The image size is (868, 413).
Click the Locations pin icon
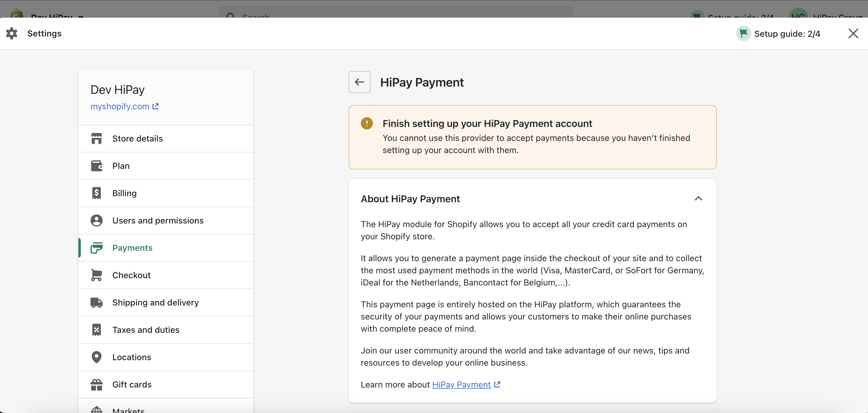[x=96, y=357]
